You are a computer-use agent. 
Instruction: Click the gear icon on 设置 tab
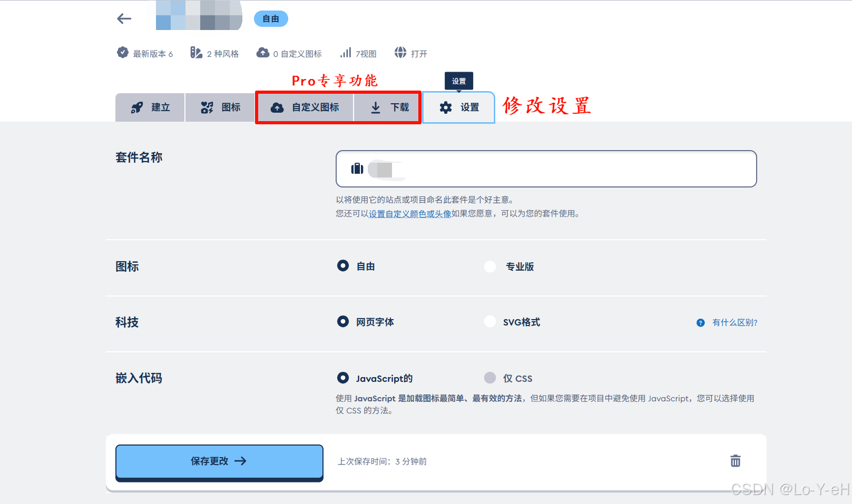(x=445, y=107)
